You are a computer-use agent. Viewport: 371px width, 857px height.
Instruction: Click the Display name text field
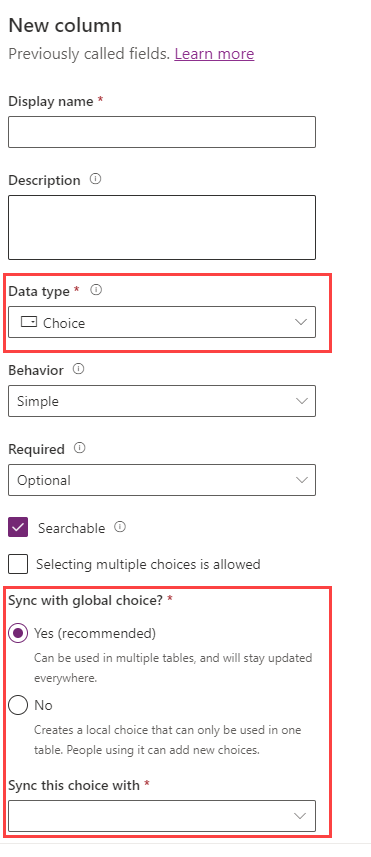pyautogui.click(x=162, y=132)
